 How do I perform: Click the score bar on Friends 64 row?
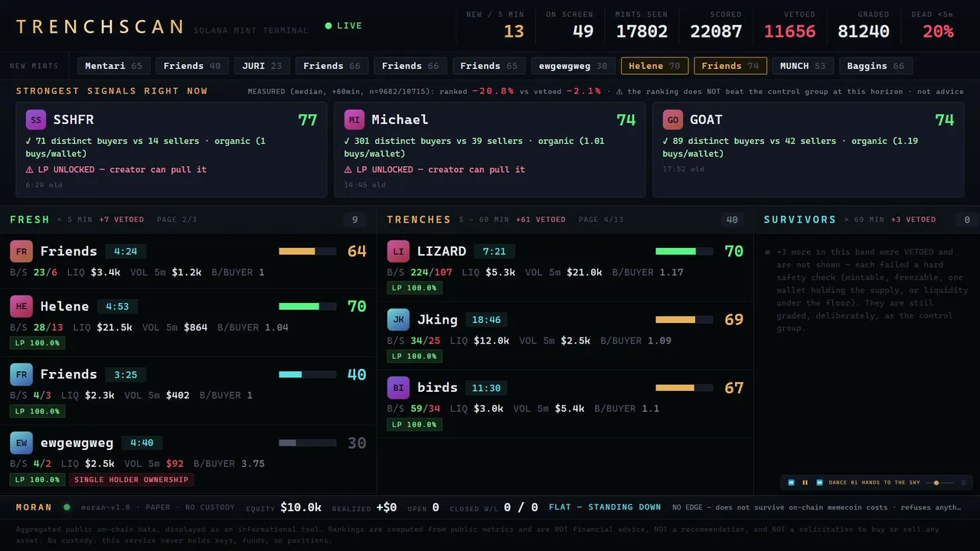click(x=308, y=251)
